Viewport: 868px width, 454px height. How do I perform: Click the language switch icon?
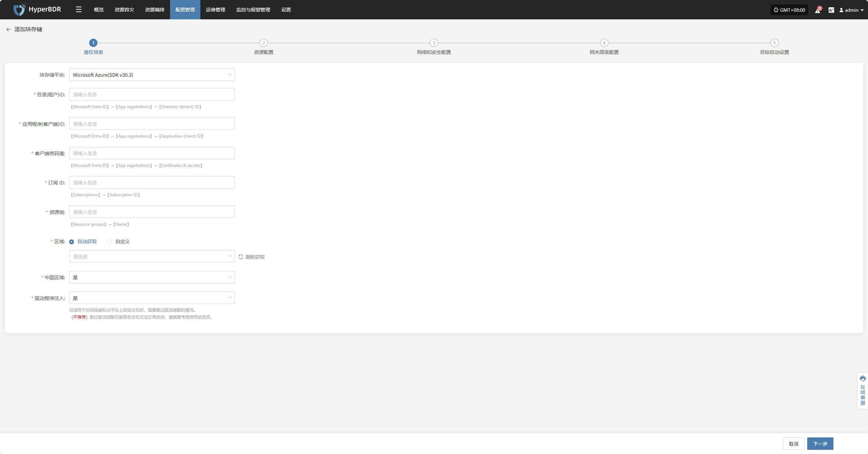pos(831,10)
